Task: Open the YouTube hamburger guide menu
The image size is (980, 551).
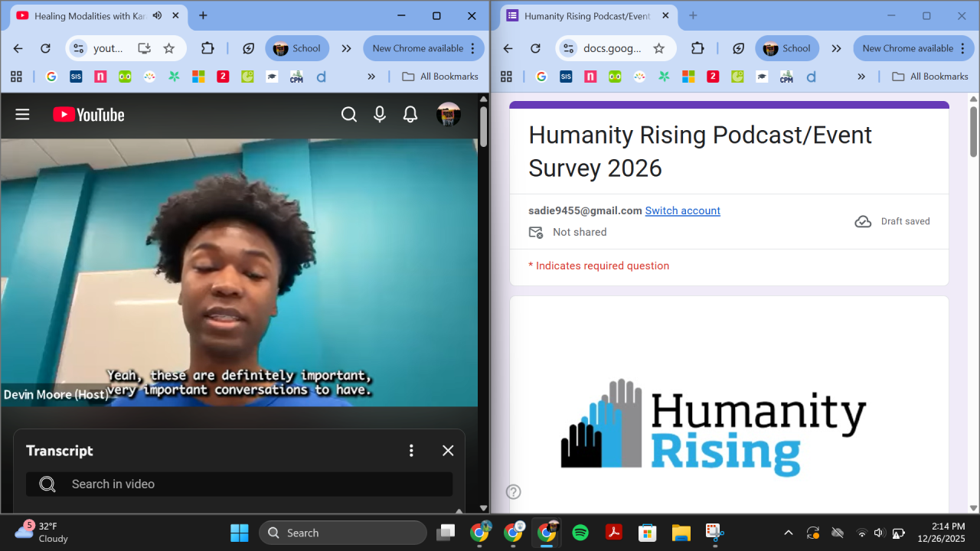Action: click(x=22, y=115)
